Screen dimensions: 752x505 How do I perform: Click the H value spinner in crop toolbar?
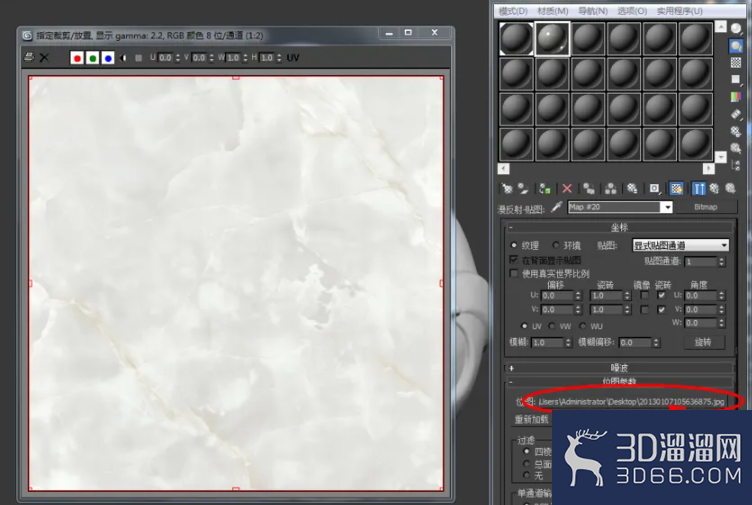(279, 58)
